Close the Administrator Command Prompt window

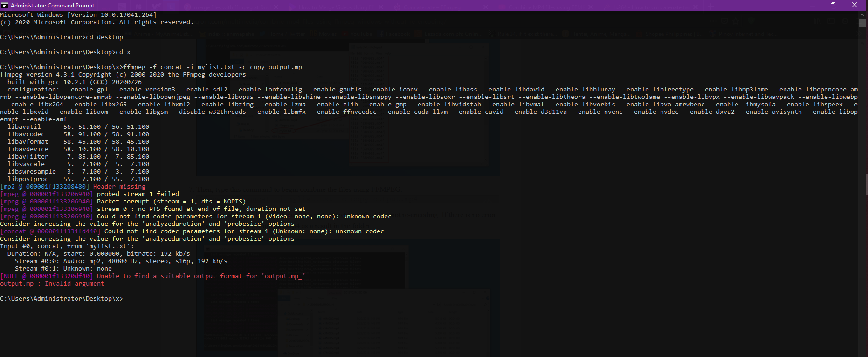point(854,5)
